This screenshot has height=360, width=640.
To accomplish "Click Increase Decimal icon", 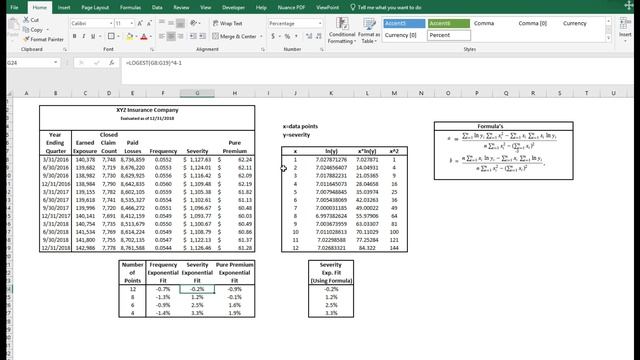I will click(309, 36).
